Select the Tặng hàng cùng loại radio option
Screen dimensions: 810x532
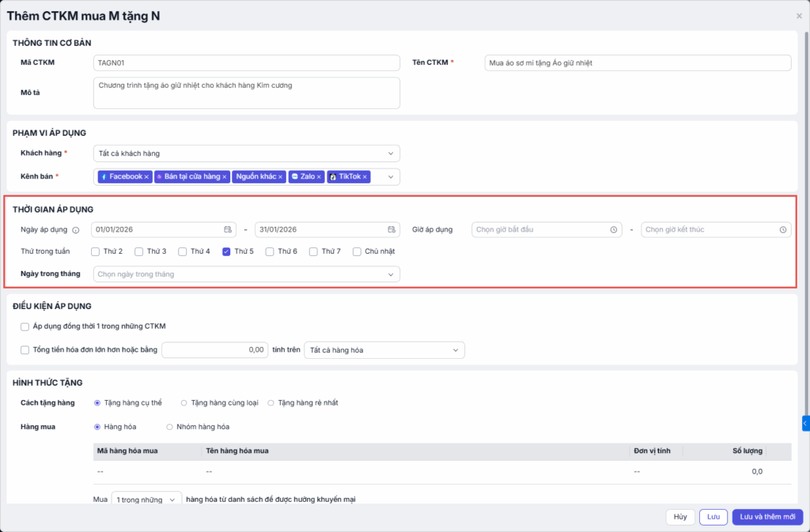tap(184, 402)
